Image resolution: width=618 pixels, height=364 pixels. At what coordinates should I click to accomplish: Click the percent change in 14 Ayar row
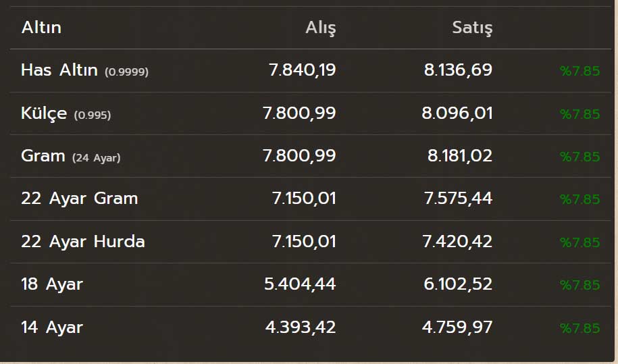580,328
